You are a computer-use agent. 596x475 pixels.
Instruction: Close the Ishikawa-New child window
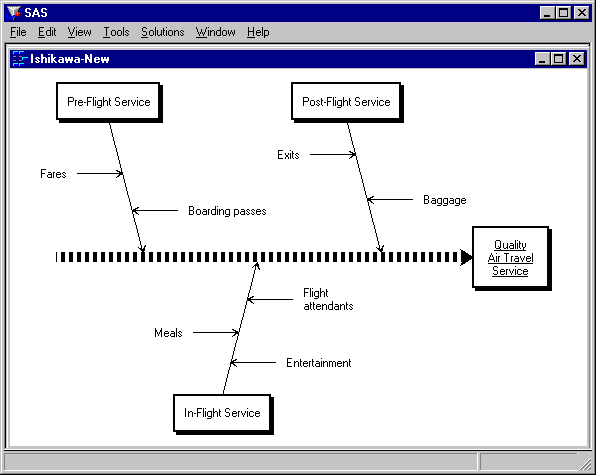click(577, 59)
